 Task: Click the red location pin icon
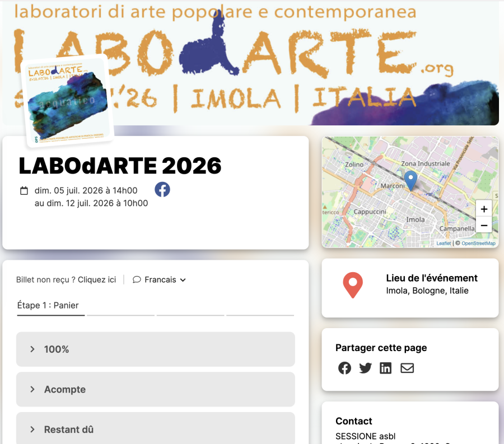click(352, 285)
